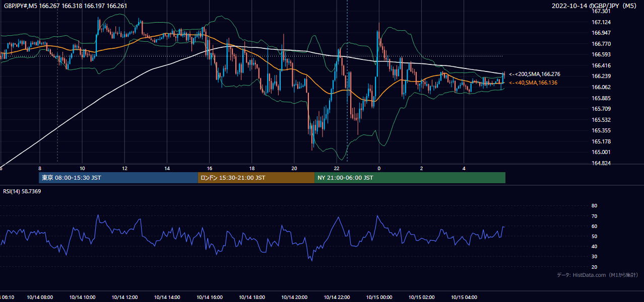Click hour label 0 below price chart

click(379, 168)
